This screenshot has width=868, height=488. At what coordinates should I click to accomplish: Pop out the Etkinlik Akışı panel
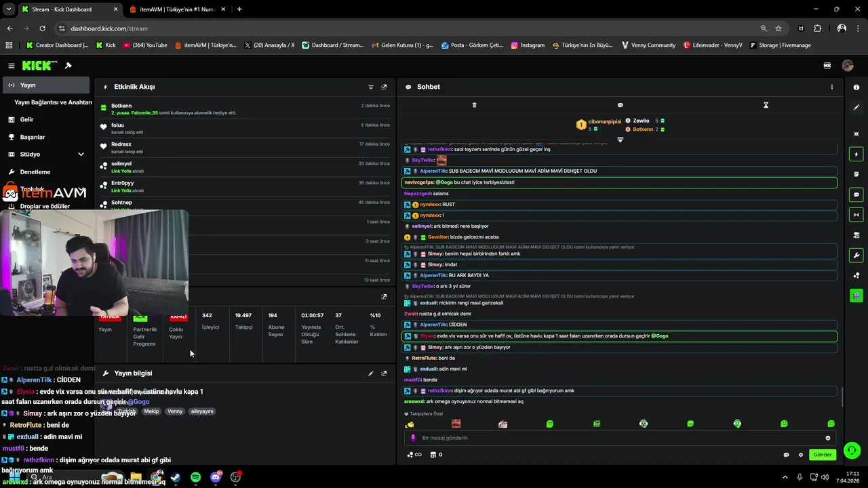[384, 87]
